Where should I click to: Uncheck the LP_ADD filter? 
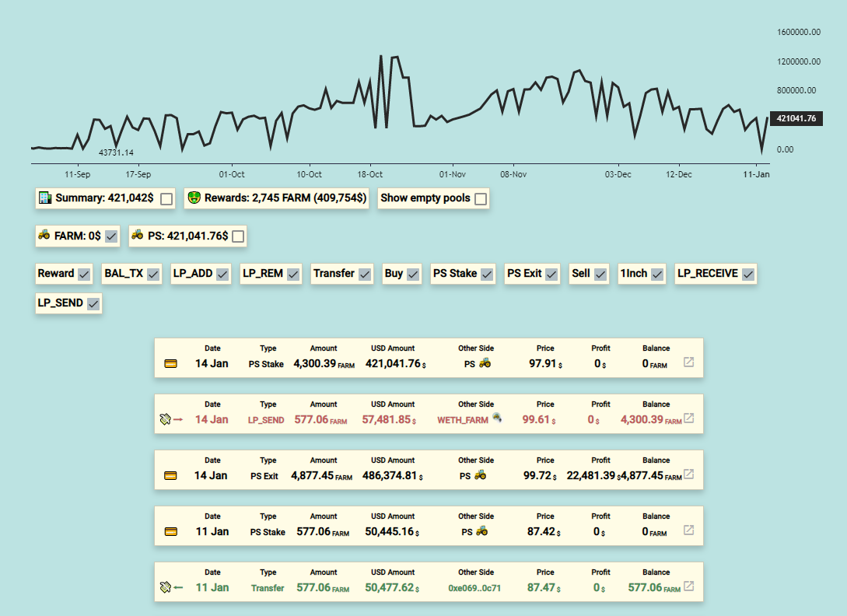pyautogui.click(x=222, y=275)
